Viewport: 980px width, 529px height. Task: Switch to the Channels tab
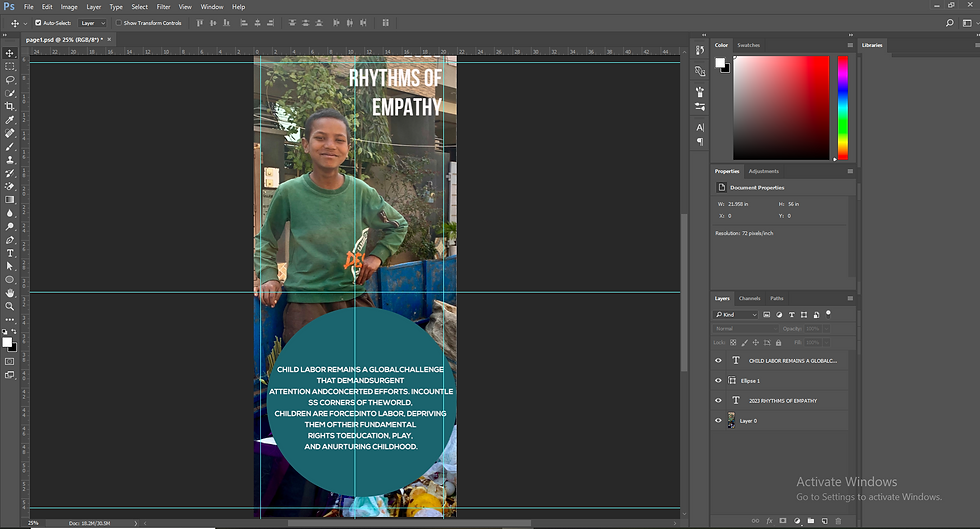tap(749, 298)
